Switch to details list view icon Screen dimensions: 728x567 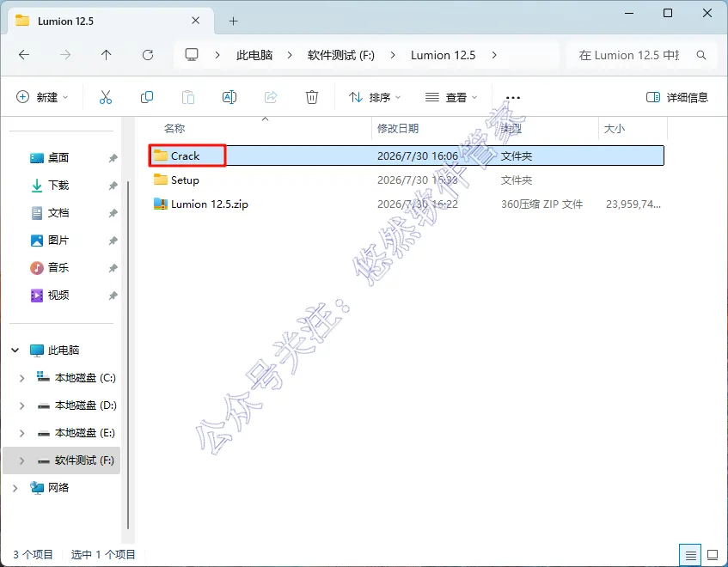[x=690, y=554]
